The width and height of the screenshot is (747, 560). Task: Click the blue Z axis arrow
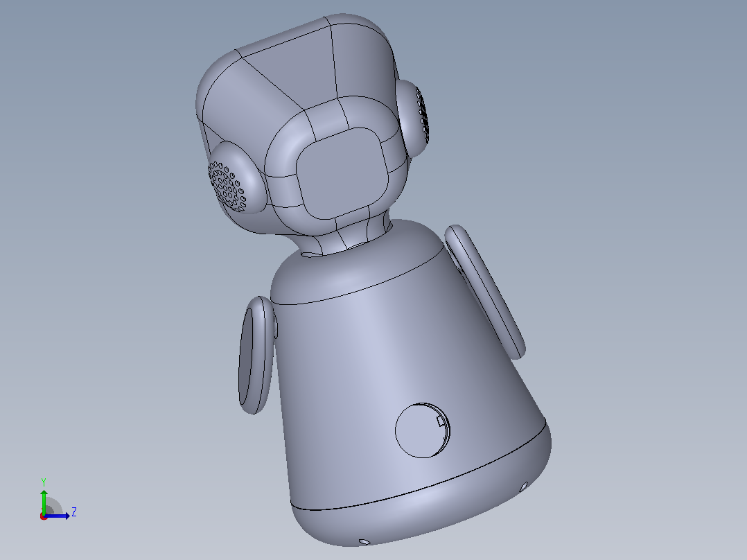pos(58,515)
